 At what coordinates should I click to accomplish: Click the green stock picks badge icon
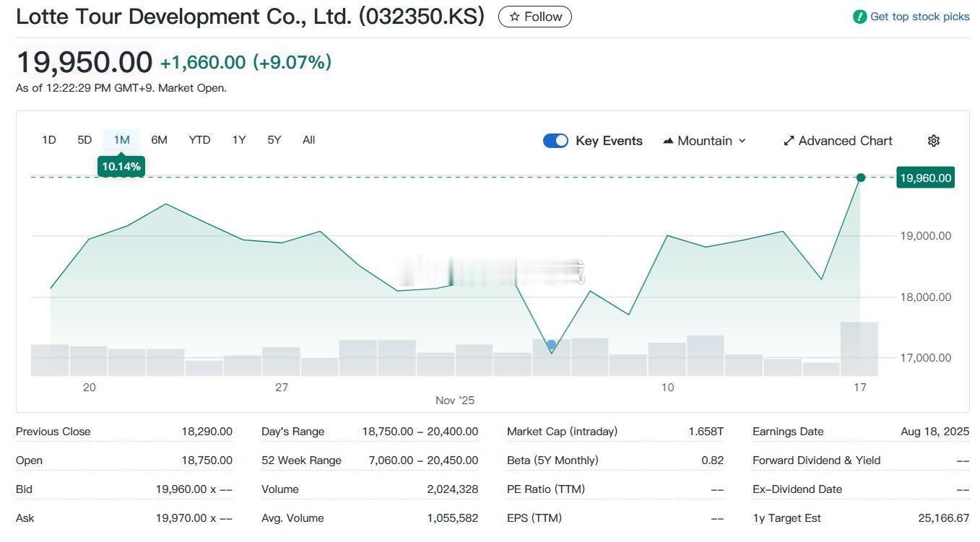[859, 17]
